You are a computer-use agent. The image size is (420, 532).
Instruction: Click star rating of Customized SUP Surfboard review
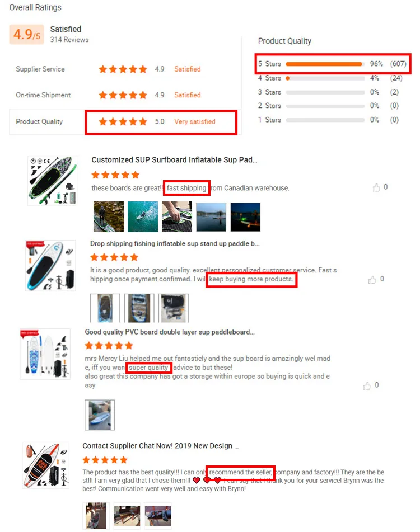[x=115, y=175]
